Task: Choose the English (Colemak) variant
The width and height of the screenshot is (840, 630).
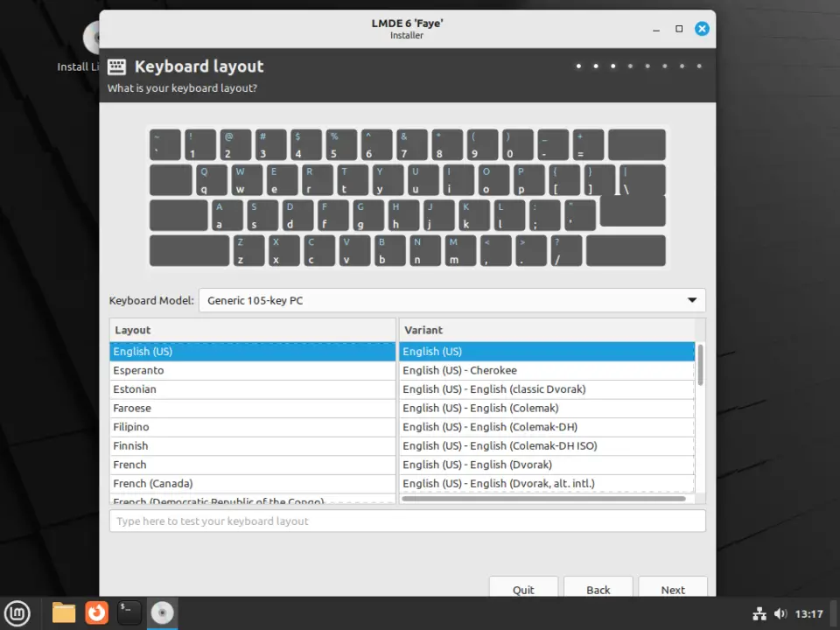Action: (546, 409)
